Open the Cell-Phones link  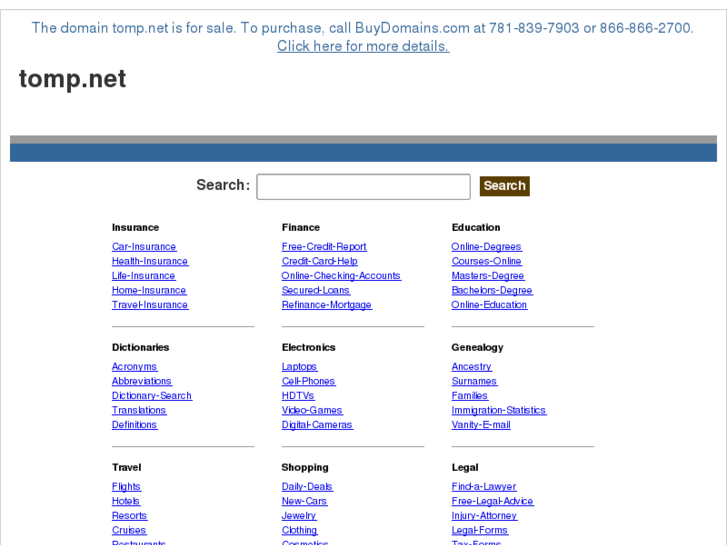tap(308, 381)
